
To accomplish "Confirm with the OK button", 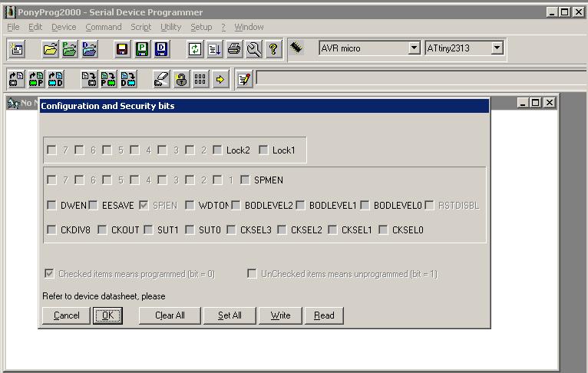I will click(x=107, y=315).
